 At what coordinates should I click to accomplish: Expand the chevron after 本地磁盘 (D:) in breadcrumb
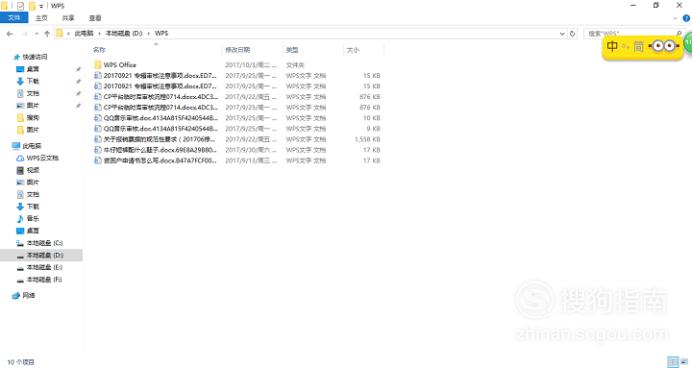148,34
